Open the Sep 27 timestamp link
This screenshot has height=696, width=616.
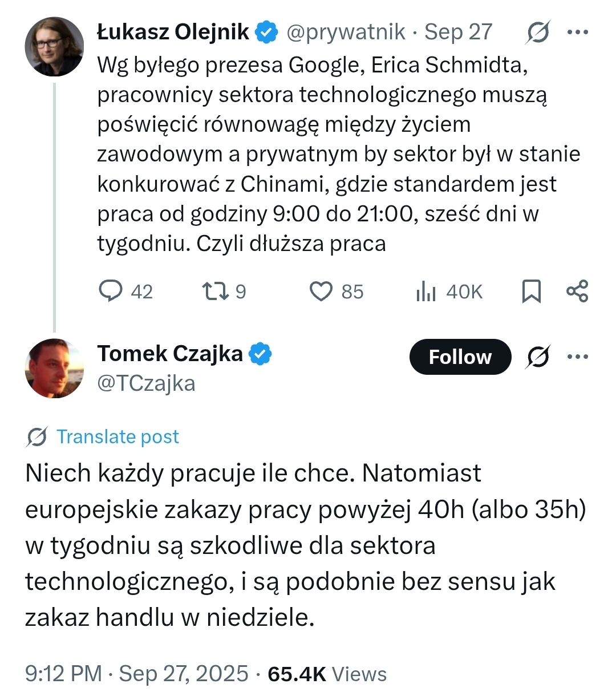(459, 33)
